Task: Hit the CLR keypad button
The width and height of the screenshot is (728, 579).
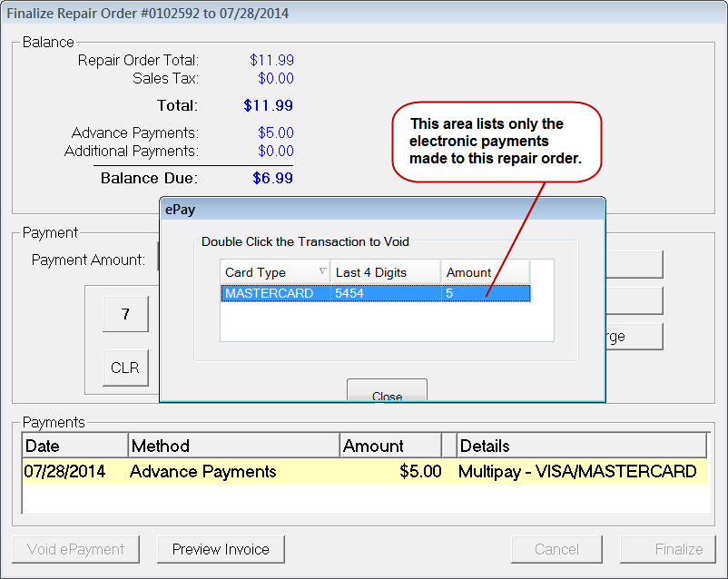Action: click(125, 368)
